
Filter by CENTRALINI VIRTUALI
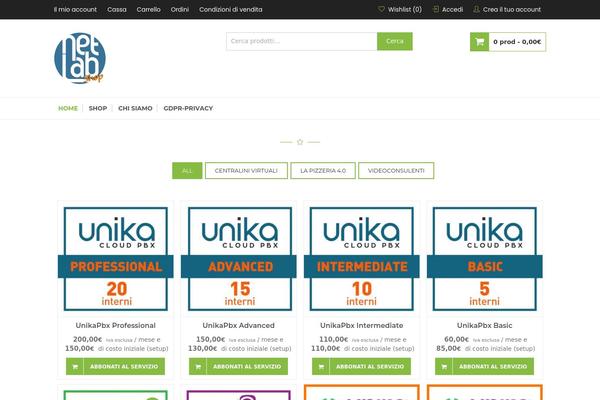(246, 171)
